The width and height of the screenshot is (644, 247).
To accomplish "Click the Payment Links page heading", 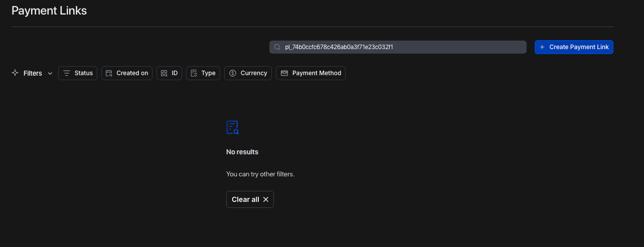I will 49,11.
